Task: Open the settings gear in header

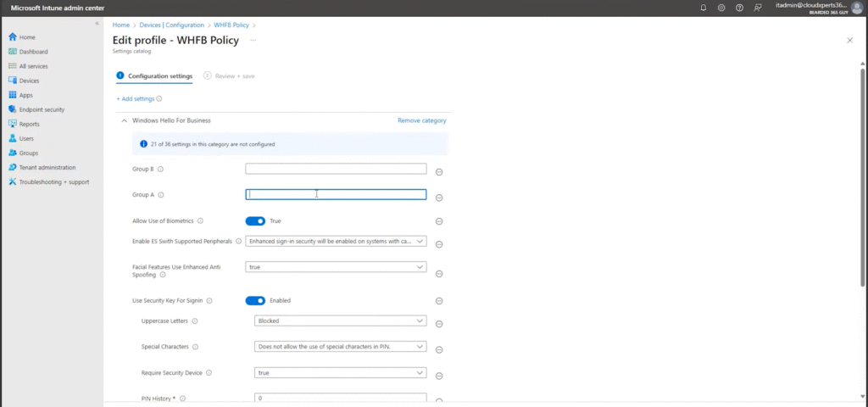Action: pyautogui.click(x=721, y=8)
